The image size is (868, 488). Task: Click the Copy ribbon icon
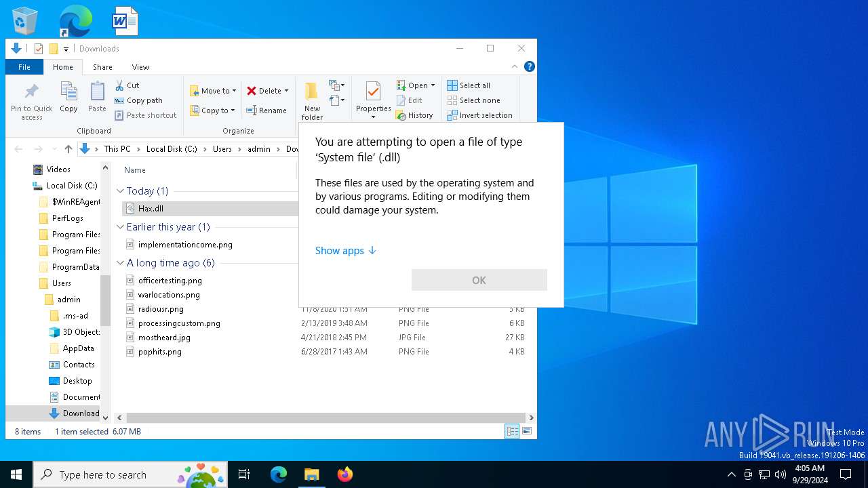click(68, 91)
